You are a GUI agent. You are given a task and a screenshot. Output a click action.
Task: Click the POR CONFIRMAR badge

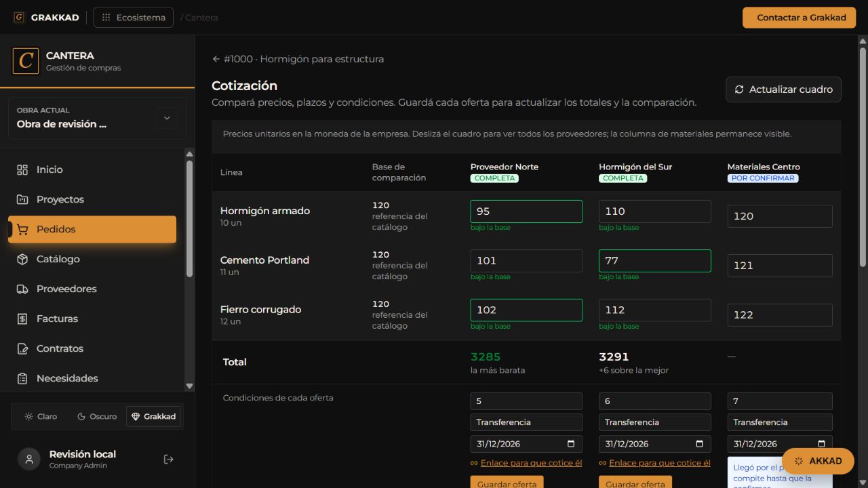tap(763, 178)
